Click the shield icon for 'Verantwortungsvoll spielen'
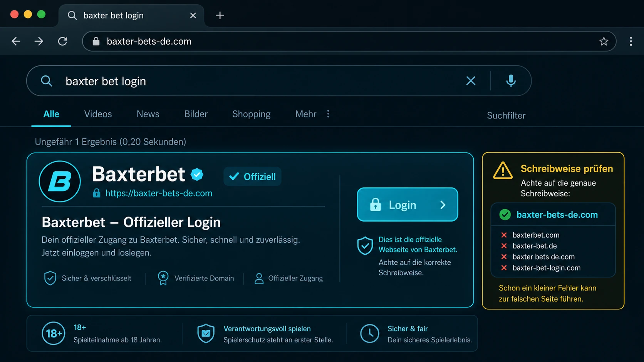This screenshot has width=644, height=362. pos(206,333)
